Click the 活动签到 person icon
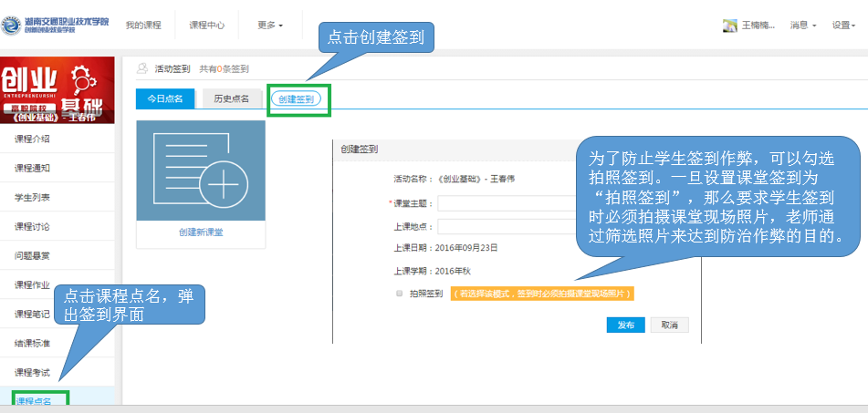868x413 pixels. [141, 68]
